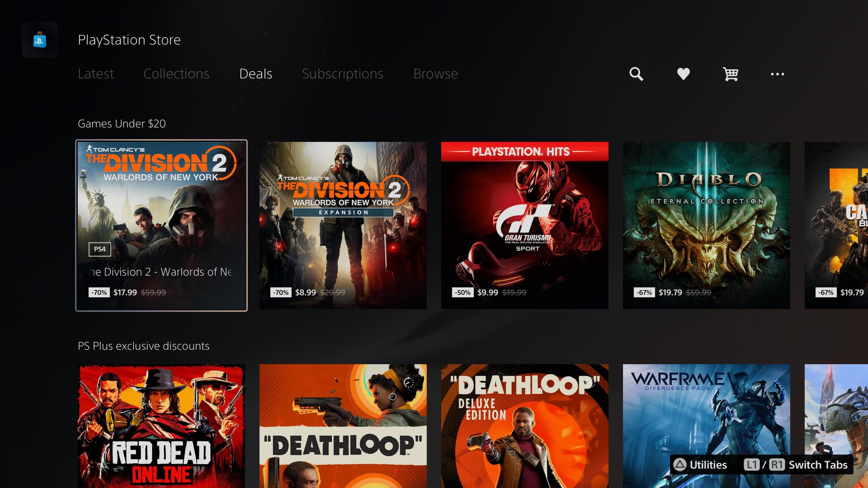
Task: Click the PS Plus exclusive discounts heading
Action: (x=144, y=346)
